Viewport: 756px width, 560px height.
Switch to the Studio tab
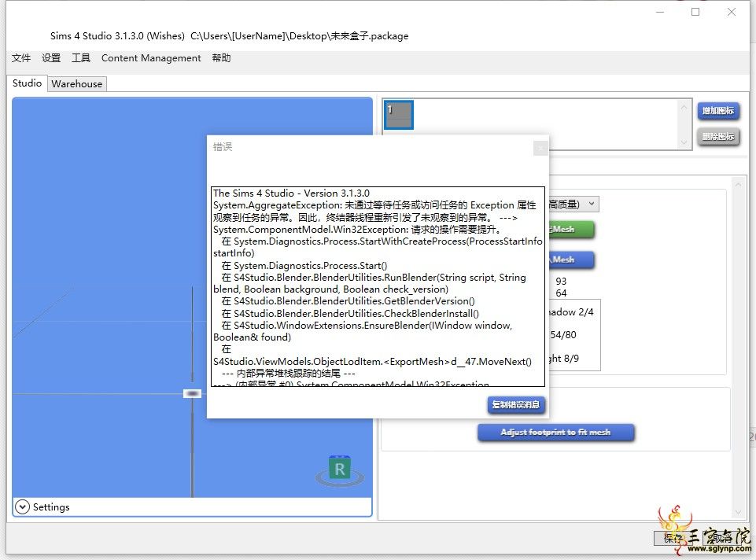[27, 83]
